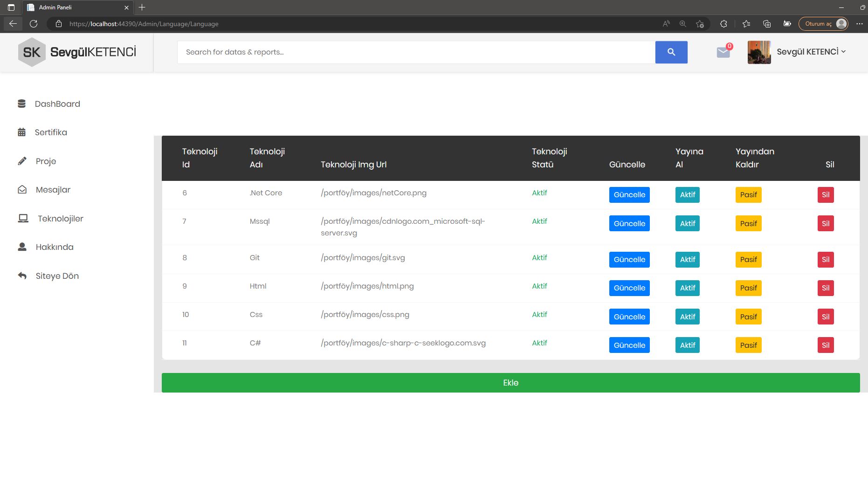The image size is (868, 483).
Task: Click Güncelle for the .Net Core row
Action: (x=629, y=195)
